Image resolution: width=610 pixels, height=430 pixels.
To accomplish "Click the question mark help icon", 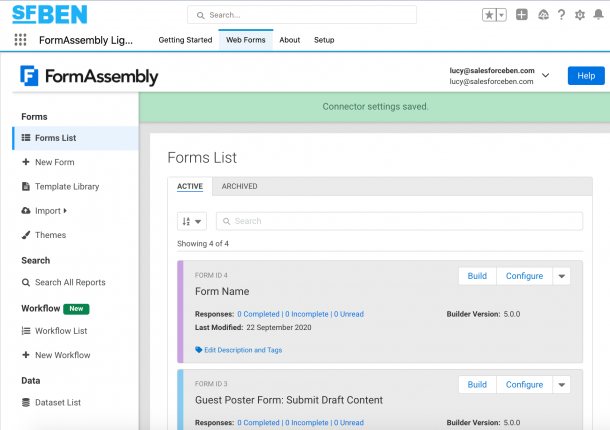I will coord(561,15).
